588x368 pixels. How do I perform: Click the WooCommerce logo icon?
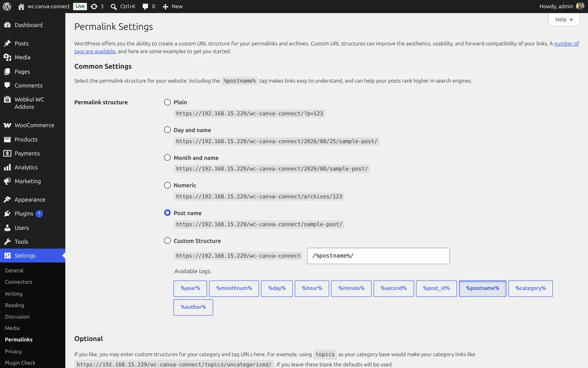pyautogui.click(x=7, y=125)
